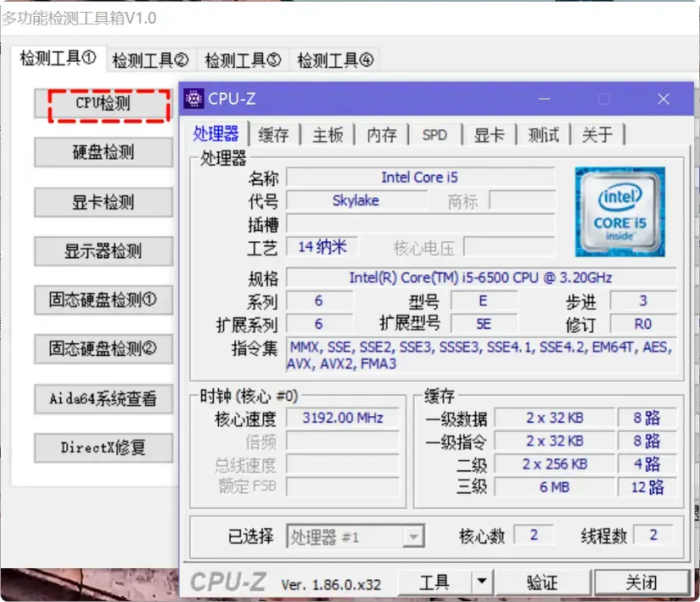Viewport: 700px width, 602px height.
Task: Click the CPU-Z icon in the title bar
Action: (193, 98)
